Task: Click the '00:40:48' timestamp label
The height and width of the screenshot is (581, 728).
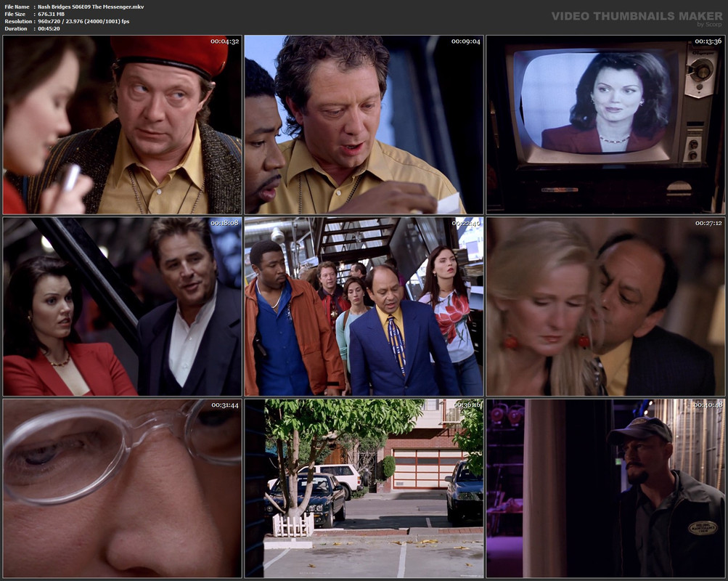Action: (x=708, y=405)
